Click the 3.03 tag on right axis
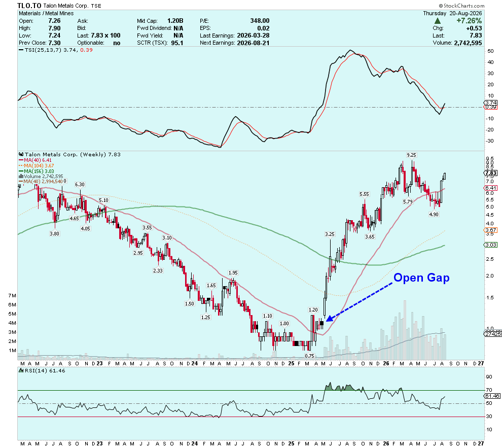This screenshot has width=502, height=448. (491, 245)
